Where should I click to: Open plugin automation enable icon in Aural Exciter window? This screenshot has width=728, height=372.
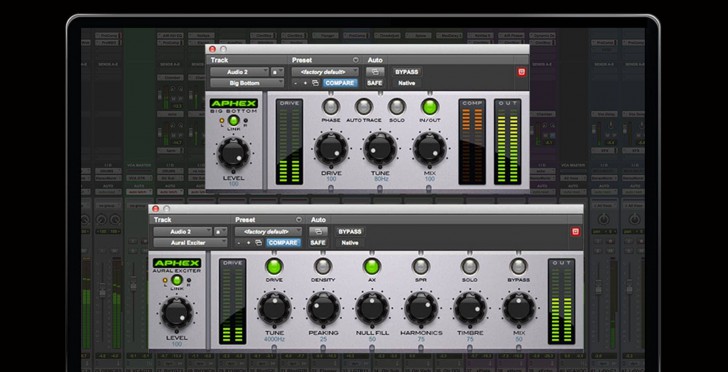click(318, 231)
